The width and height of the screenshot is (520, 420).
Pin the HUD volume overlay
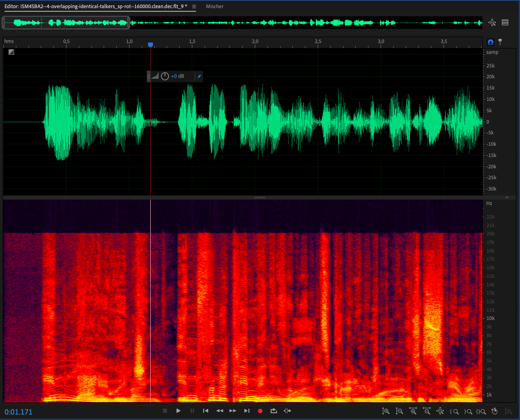click(x=199, y=76)
